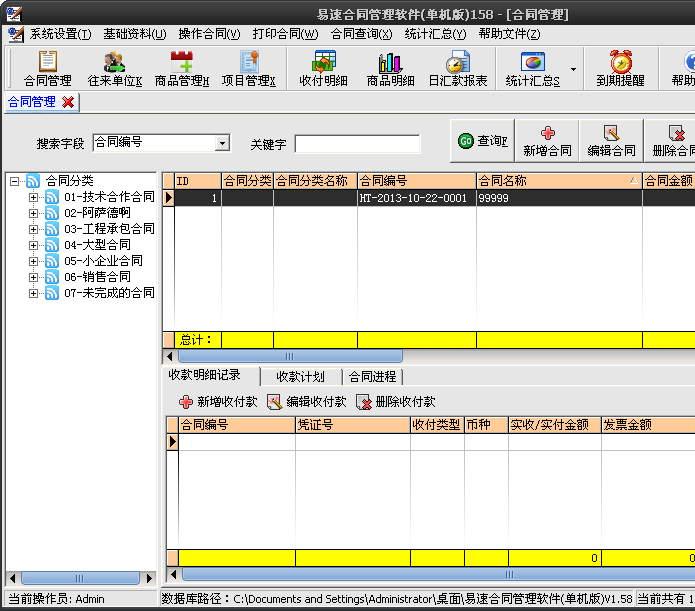Click contract grid scrollbar left arrow
This screenshot has width=695, height=611.
(x=169, y=356)
